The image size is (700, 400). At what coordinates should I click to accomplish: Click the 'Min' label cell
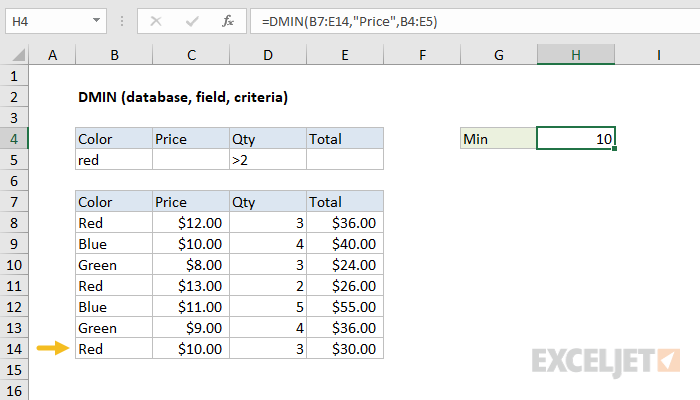[499, 139]
